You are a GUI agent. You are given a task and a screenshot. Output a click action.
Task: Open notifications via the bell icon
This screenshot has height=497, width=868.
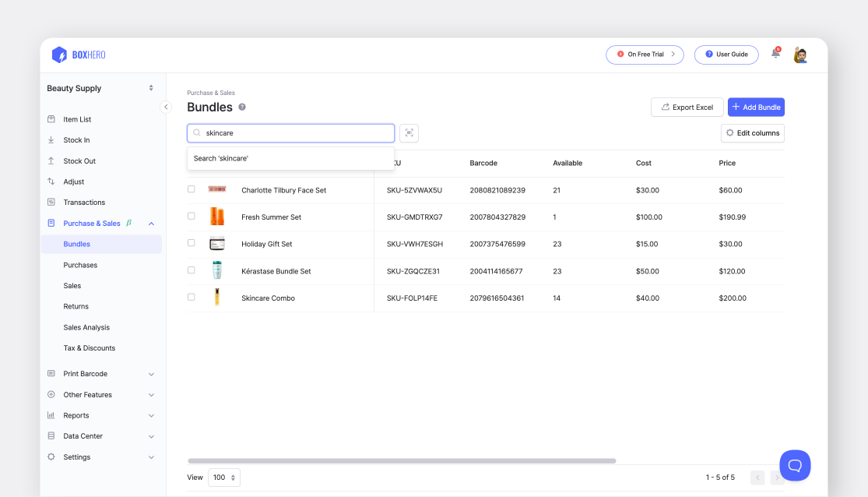pos(775,53)
